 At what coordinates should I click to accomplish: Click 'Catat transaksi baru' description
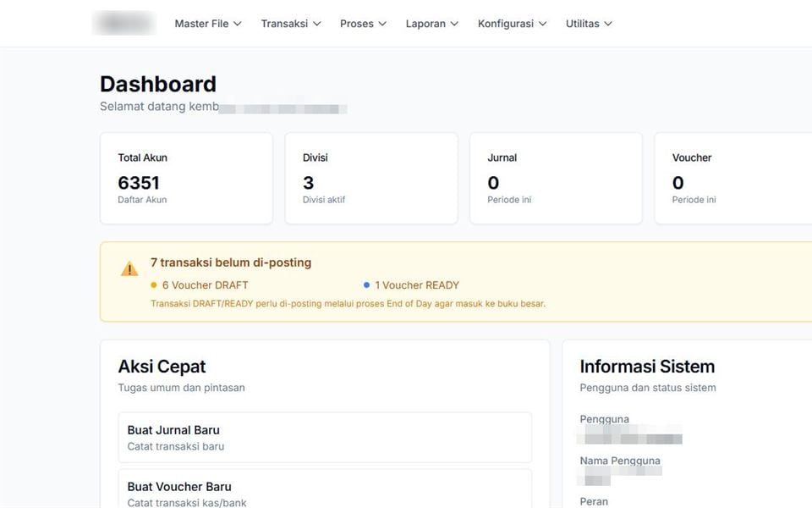point(176,446)
